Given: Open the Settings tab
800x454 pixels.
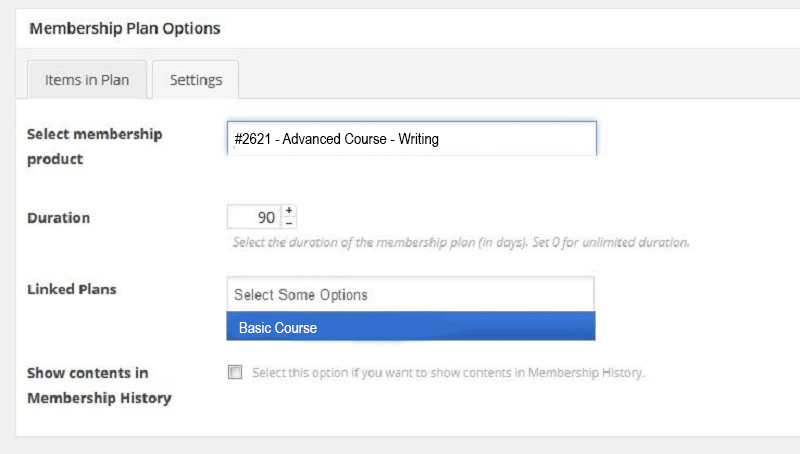Looking at the screenshot, I should pos(196,80).
